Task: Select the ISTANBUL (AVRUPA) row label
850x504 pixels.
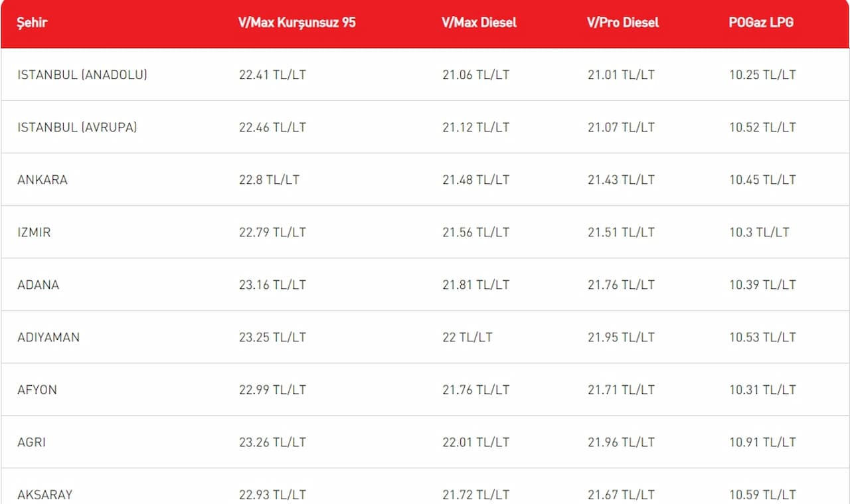Action: point(77,127)
